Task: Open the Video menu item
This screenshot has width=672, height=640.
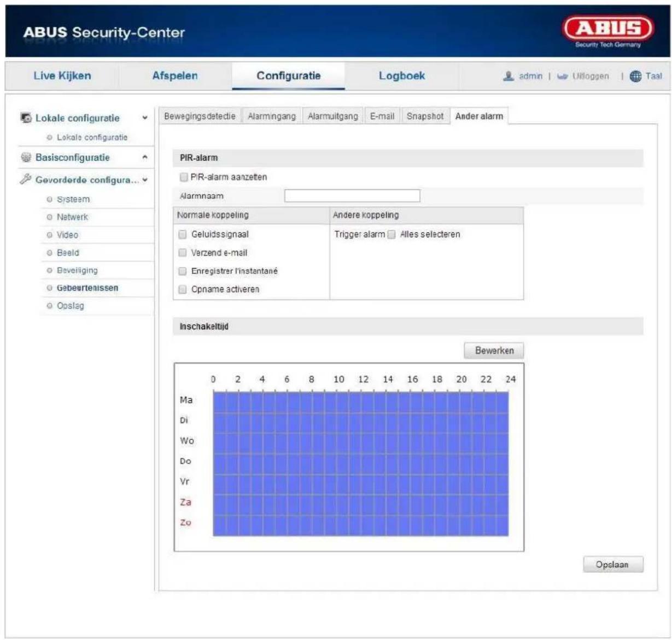Action: pyautogui.click(x=67, y=235)
